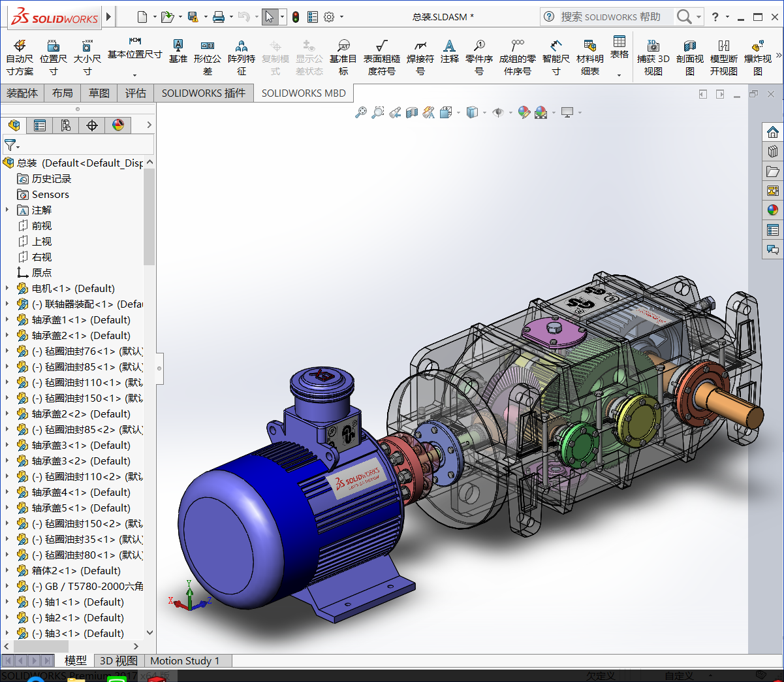Click the 捕获 3D 视图 icon
The height and width of the screenshot is (682, 784).
tap(653, 57)
